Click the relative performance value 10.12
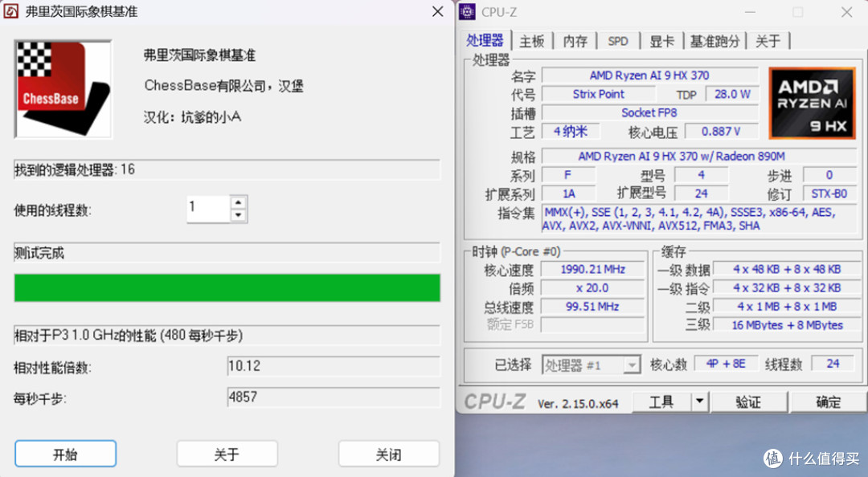Viewport: 868px width, 477px height. pos(334,366)
